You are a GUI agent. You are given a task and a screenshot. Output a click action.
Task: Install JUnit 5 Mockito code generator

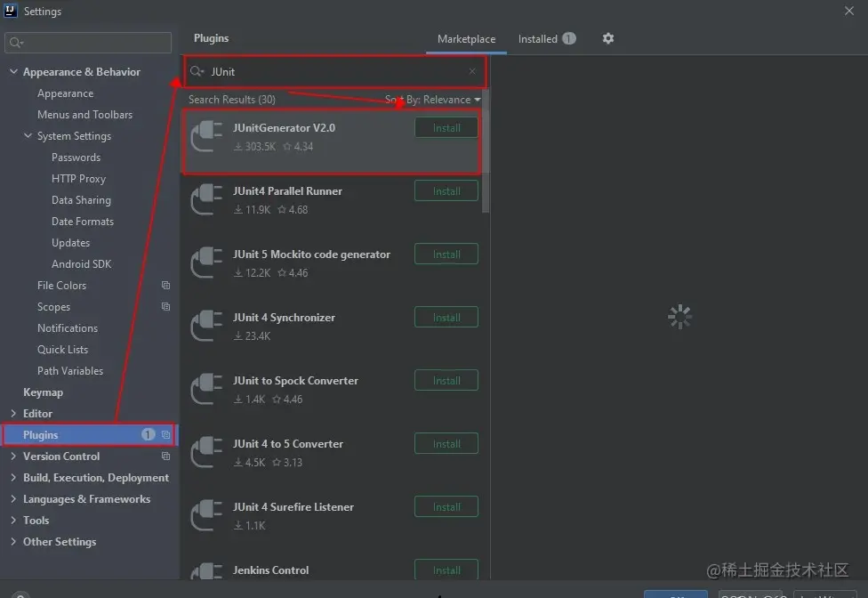point(446,255)
